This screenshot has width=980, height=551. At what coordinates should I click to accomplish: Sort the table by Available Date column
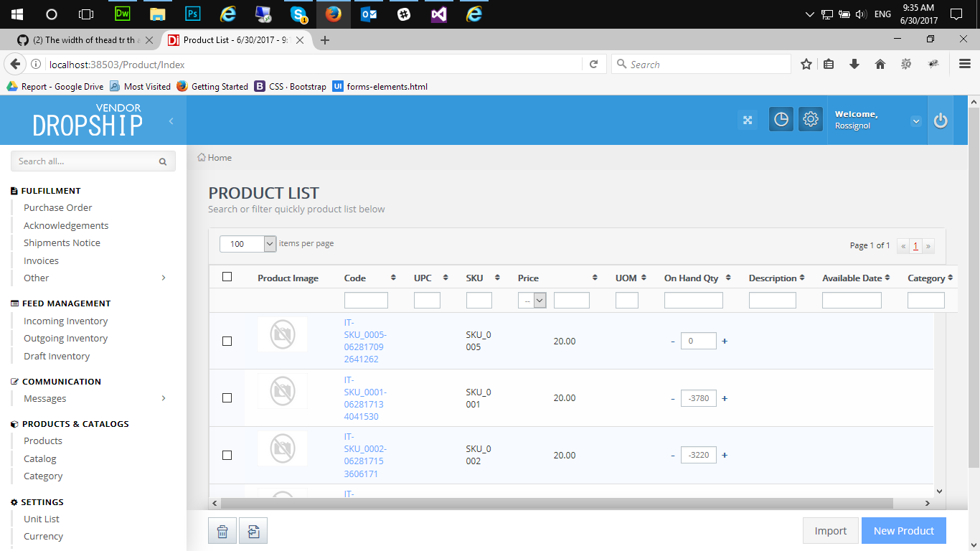(887, 278)
